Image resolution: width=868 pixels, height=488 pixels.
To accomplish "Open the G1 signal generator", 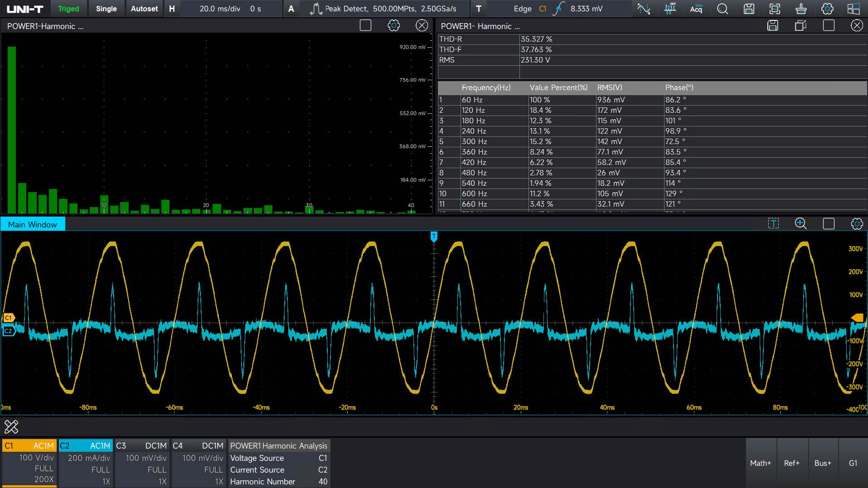I will (853, 463).
